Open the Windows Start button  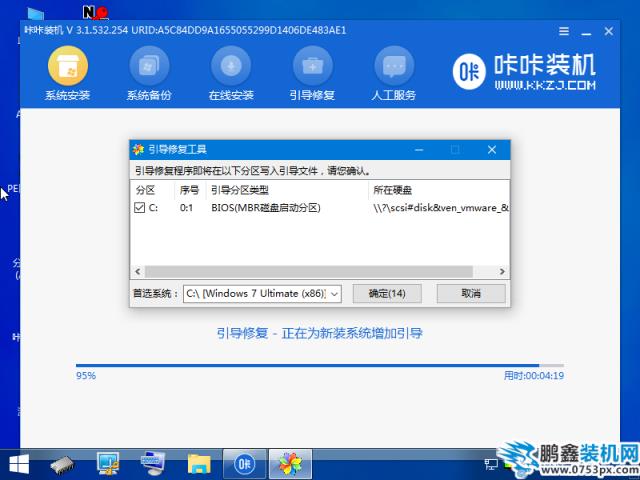pos(19,464)
